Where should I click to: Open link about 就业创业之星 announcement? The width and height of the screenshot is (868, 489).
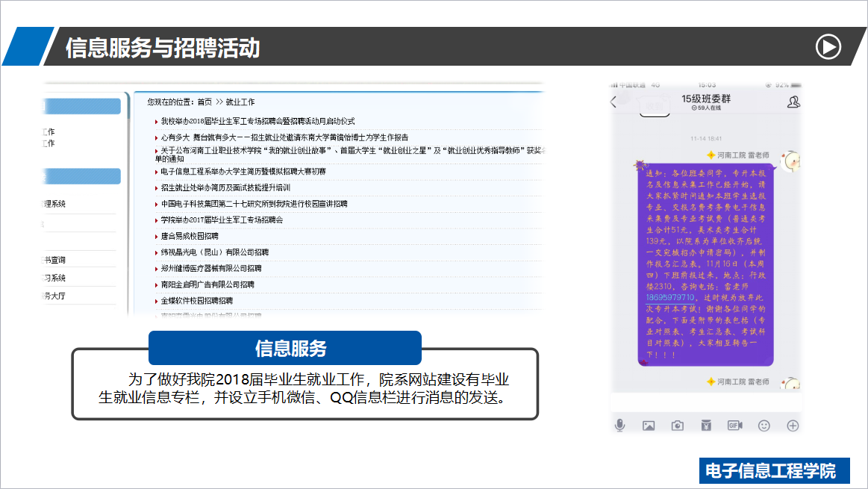coord(351,155)
